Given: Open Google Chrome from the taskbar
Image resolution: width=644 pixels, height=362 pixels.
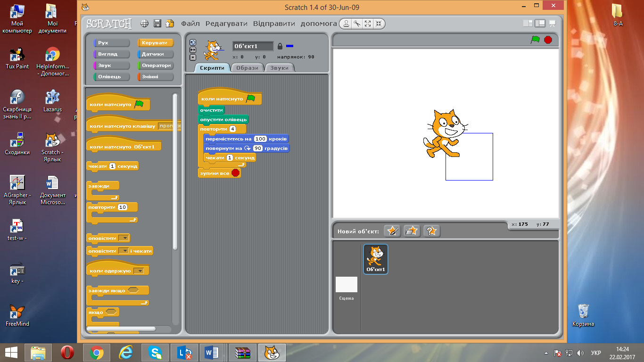Looking at the screenshot, I should pos(97,353).
